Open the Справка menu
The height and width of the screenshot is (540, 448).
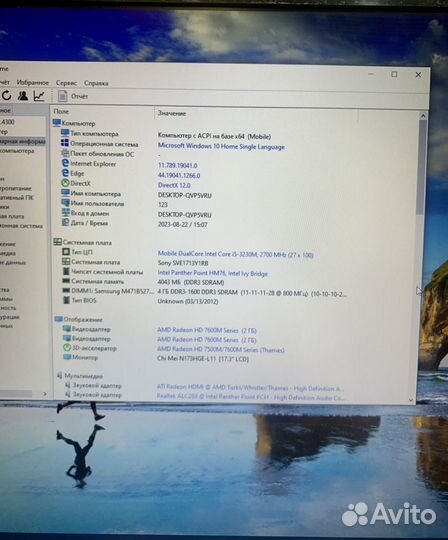coord(96,83)
